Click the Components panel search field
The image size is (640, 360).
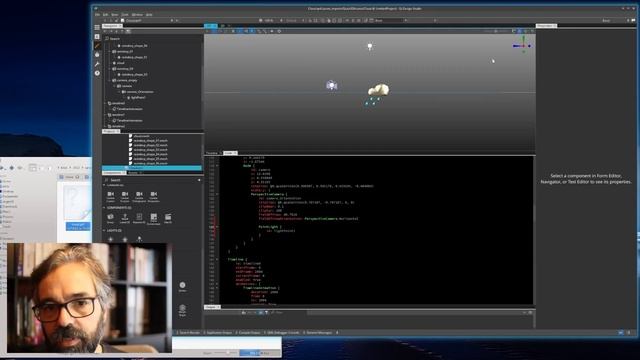(149, 180)
